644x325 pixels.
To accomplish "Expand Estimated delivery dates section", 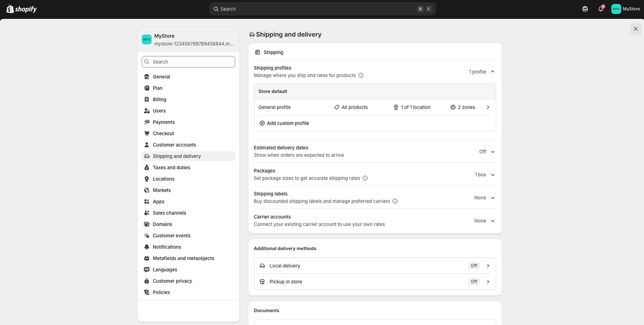I will point(493,151).
